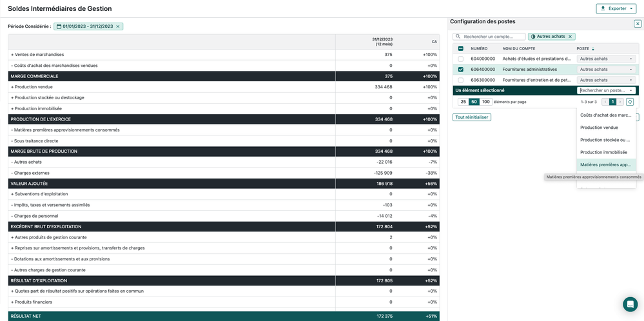Click the Tout réinitialiser button
644x321 pixels.
[x=472, y=117]
